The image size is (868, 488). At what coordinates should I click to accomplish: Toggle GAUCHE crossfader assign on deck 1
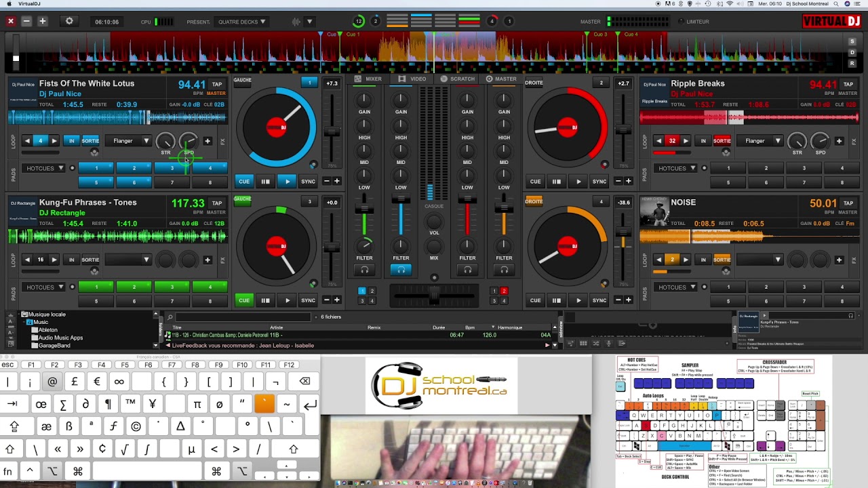click(243, 80)
